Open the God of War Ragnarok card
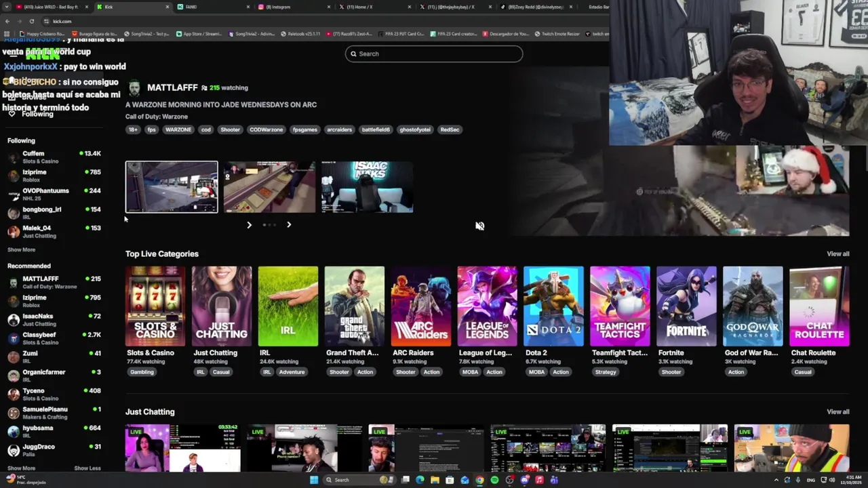Image resolution: width=868 pixels, height=488 pixels. [x=753, y=306]
